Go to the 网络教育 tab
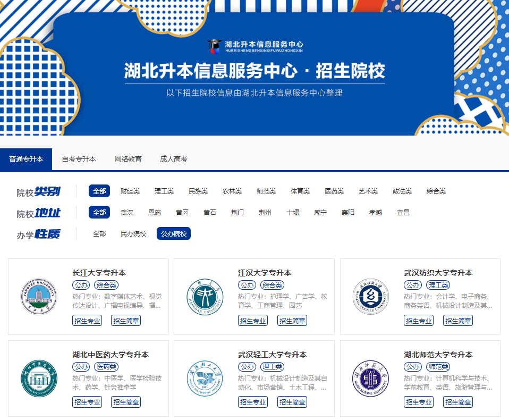Viewport: 509px width, 420px height. tap(128, 159)
